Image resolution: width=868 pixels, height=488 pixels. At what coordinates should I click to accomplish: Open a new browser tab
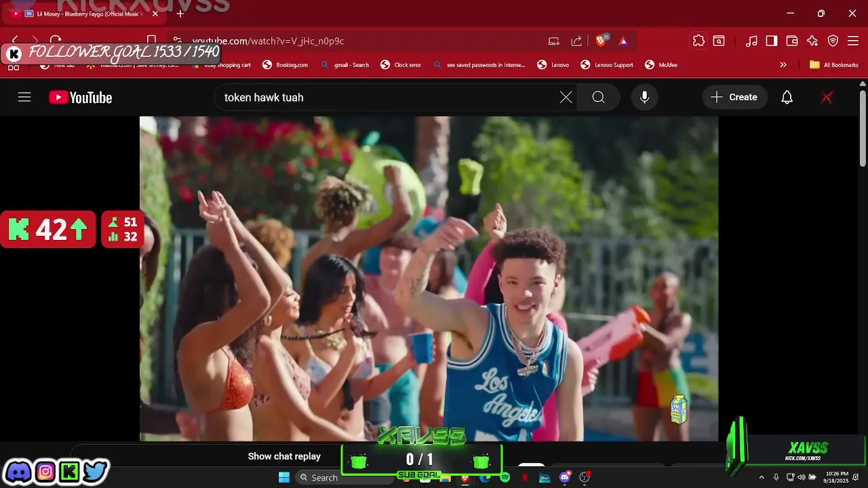point(180,14)
